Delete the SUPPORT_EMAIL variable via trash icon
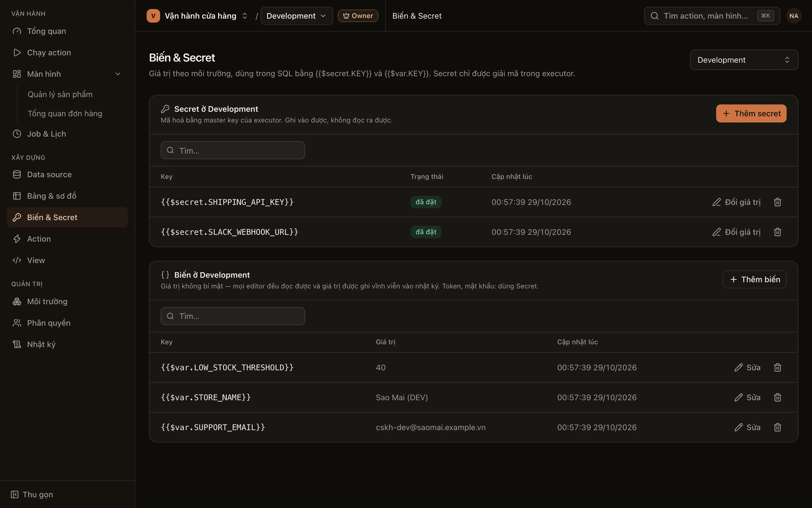The image size is (812, 508). (x=777, y=427)
